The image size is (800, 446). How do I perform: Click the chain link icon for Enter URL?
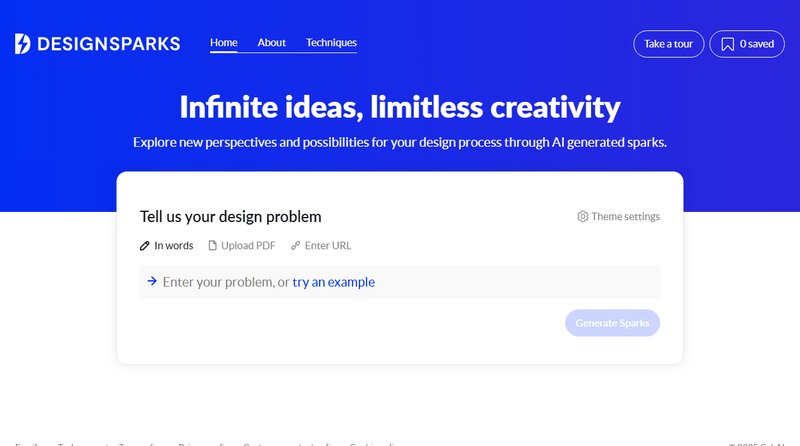[x=295, y=246]
